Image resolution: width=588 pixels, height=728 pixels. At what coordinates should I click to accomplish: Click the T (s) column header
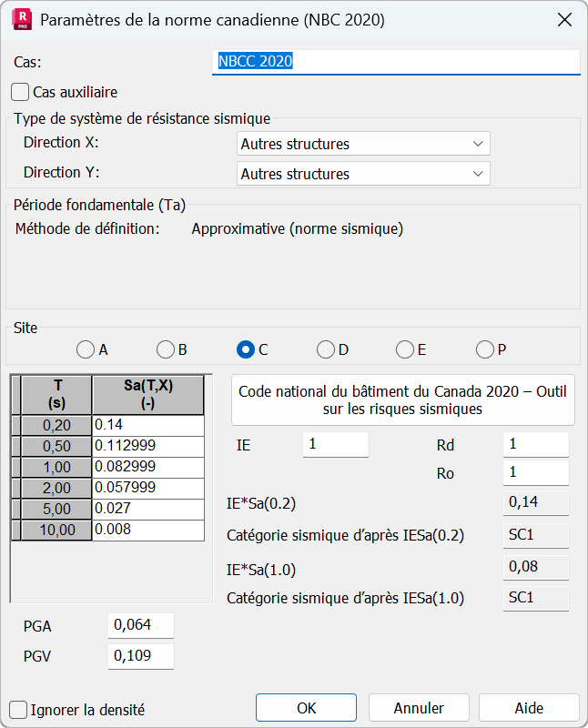tap(56, 395)
